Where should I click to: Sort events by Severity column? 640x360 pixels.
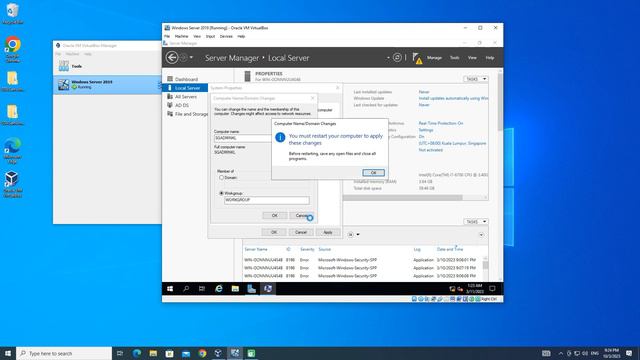coord(307,249)
